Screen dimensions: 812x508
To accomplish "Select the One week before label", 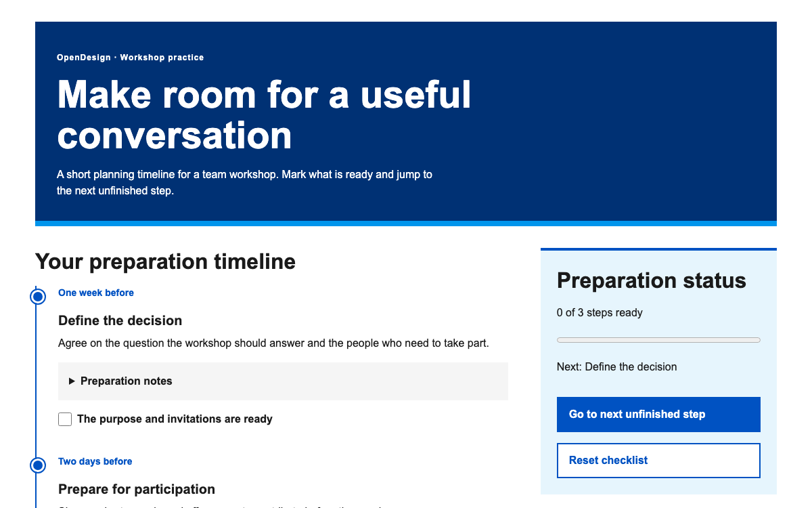I will click(x=96, y=293).
